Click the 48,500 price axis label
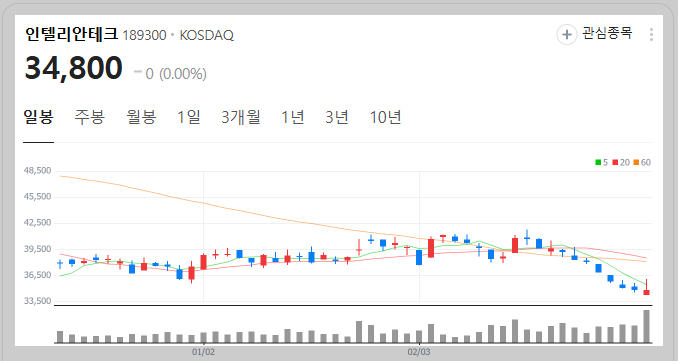The width and height of the screenshot is (678, 361). pos(38,171)
